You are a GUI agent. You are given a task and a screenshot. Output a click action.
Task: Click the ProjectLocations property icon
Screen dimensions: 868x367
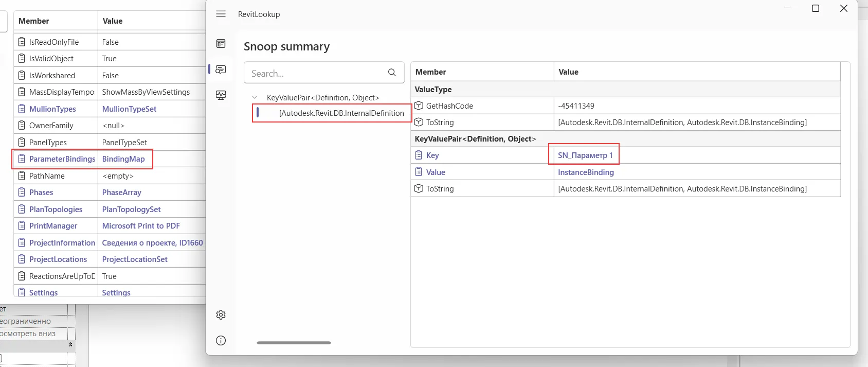[x=22, y=259]
